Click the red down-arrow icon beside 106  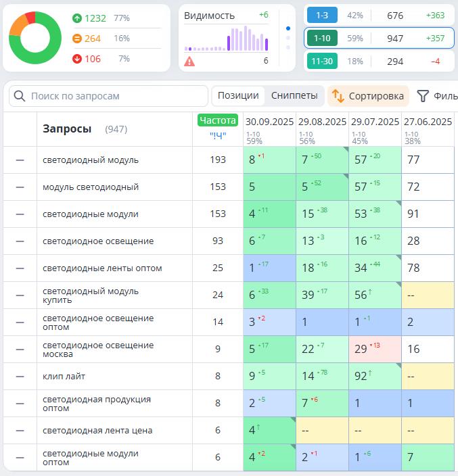pos(76,59)
